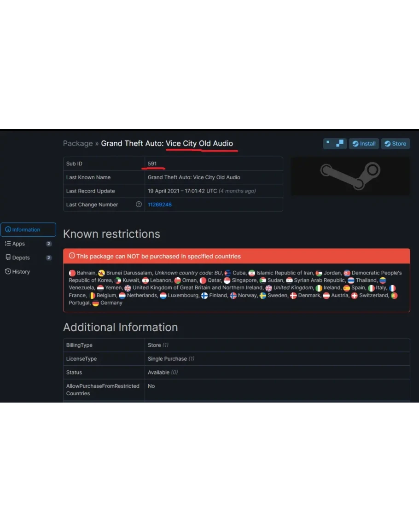Click the pixel-squares icon button beside Install
This screenshot has height=532, width=419.
(335, 144)
